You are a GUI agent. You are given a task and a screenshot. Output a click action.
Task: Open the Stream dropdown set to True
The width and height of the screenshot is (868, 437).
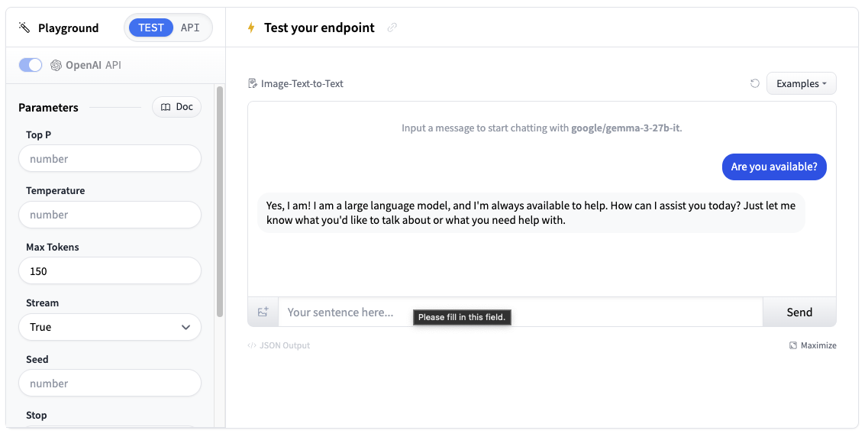click(110, 327)
